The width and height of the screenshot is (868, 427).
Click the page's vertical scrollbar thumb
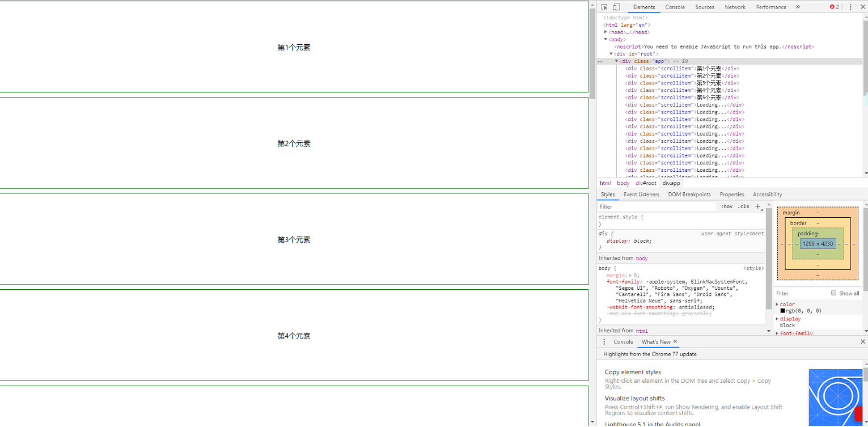click(x=592, y=54)
